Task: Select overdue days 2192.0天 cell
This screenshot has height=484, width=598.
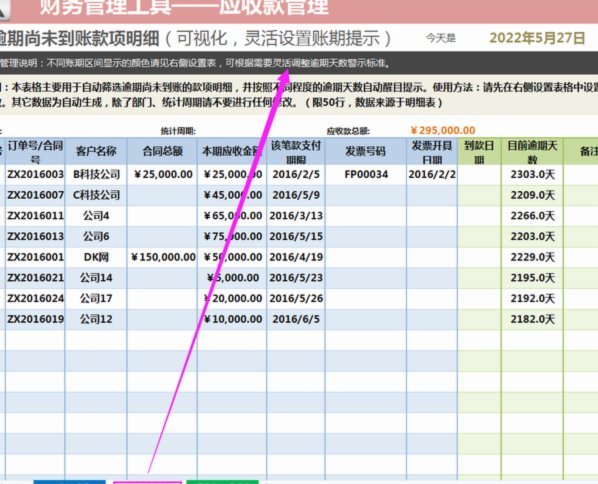Action: 532,298
